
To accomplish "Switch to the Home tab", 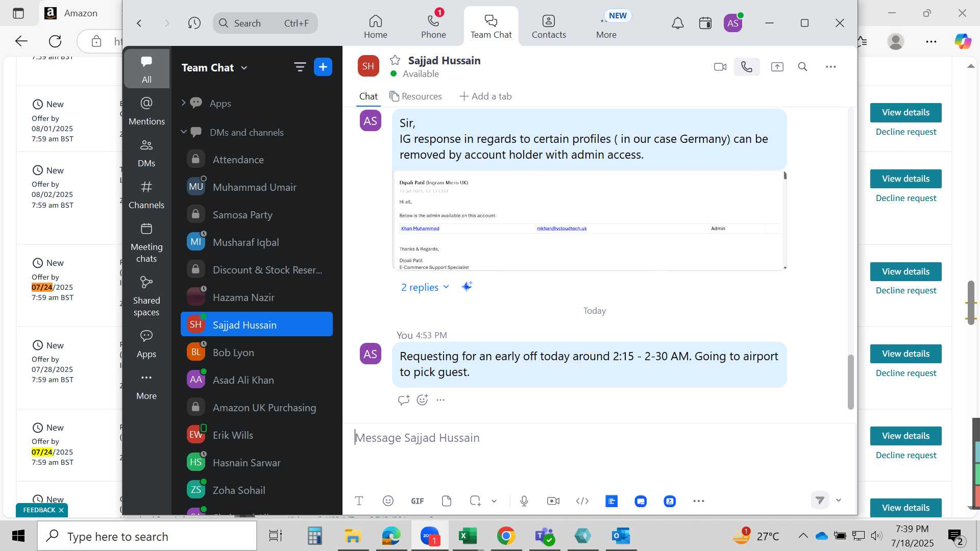I will click(x=376, y=27).
